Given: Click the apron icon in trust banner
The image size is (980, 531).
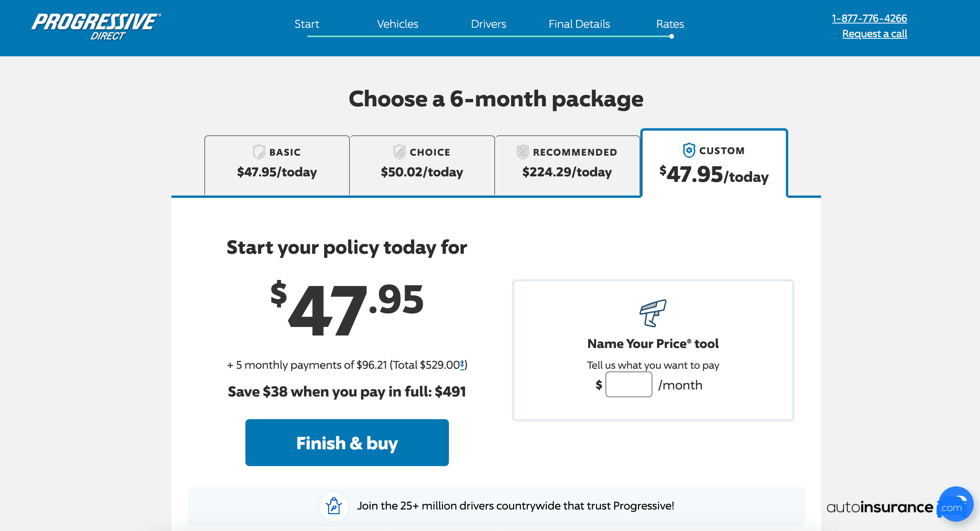Looking at the screenshot, I should click(334, 506).
